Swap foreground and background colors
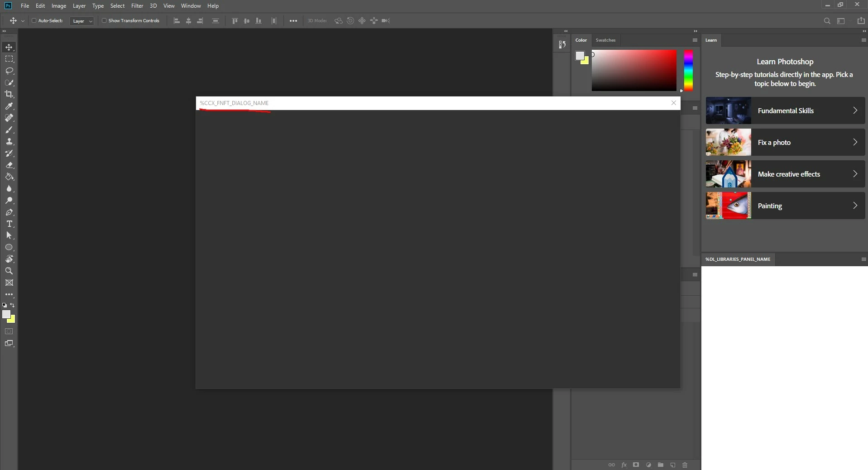The width and height of the screenshot is (868, 470). 13,305
